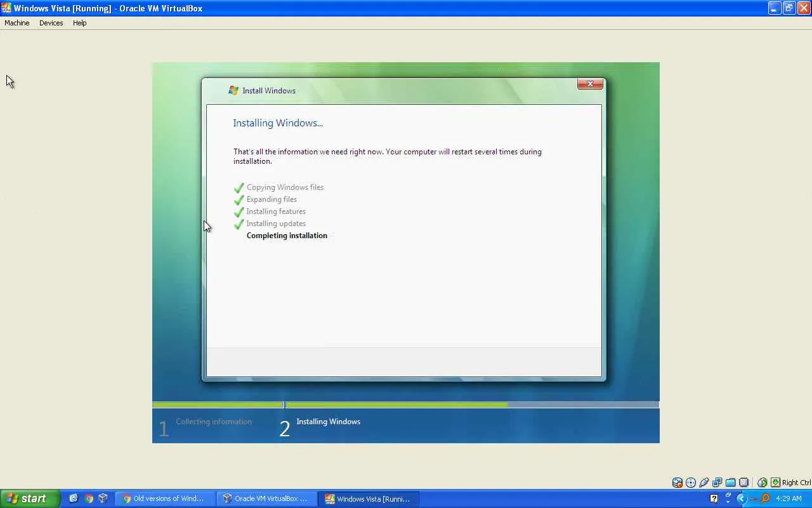Click the Expanding files checkmark

pos(239,200)
